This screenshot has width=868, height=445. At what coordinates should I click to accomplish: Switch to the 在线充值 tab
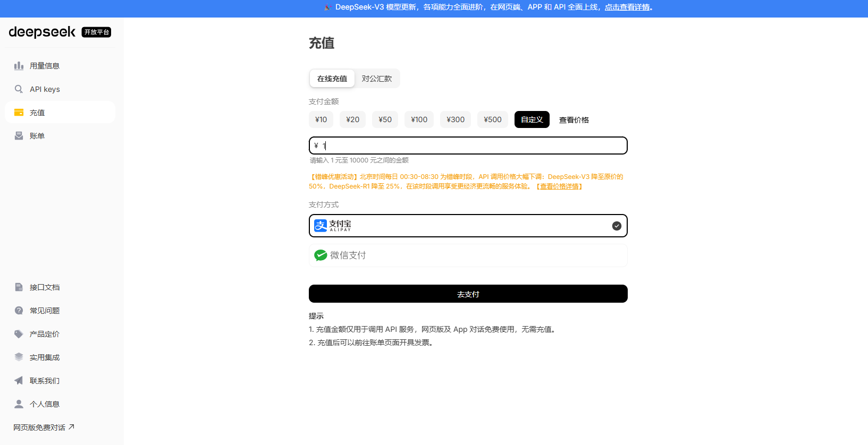332,79
